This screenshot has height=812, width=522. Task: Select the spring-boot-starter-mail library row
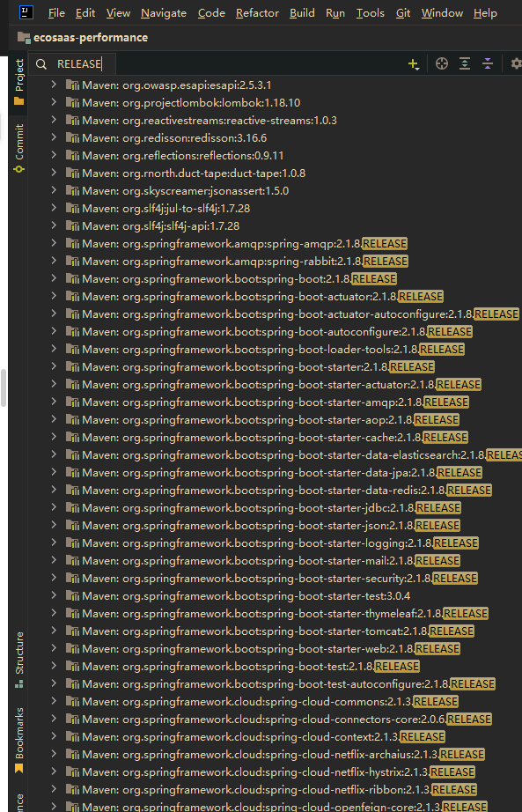coord(275,560)
